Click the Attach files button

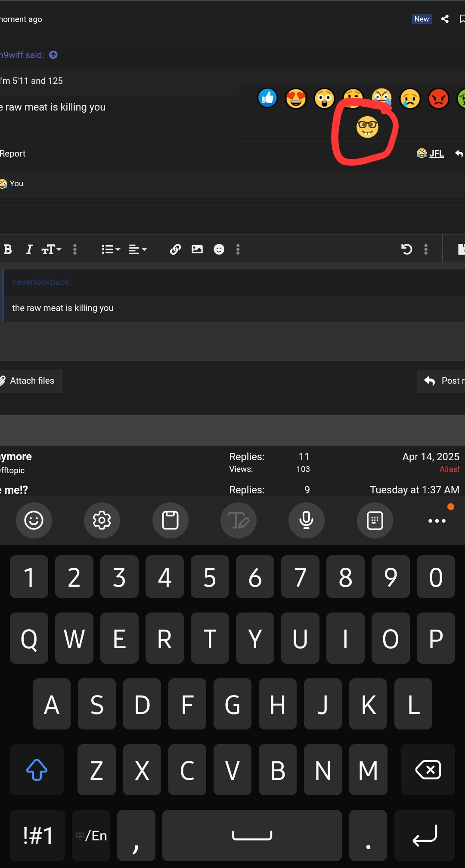[30, 381]
